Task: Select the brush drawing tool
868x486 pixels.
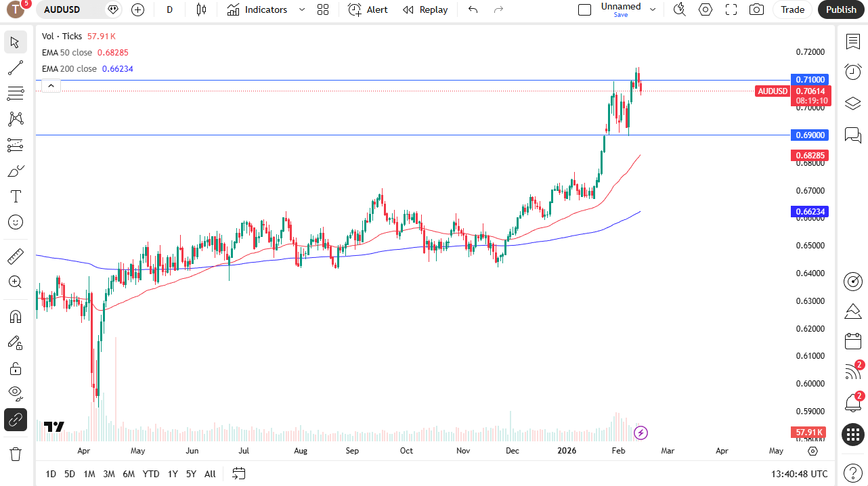Action: coord(16,171)
